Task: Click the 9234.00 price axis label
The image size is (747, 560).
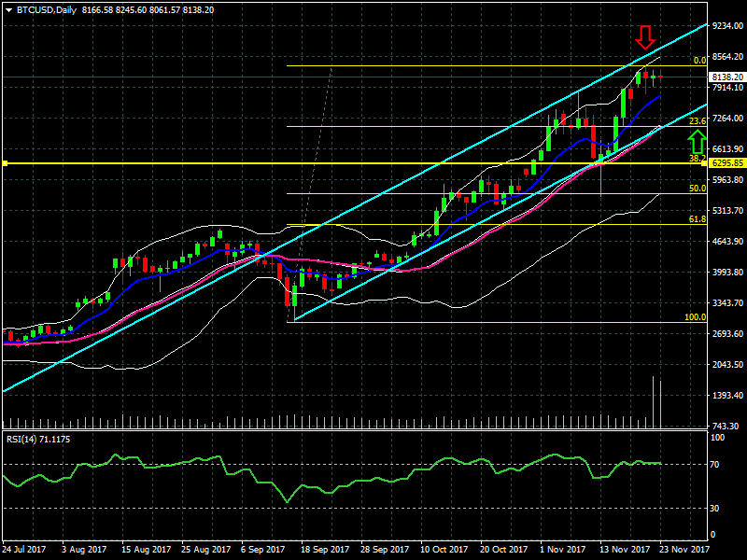Action: [x=727, y=26]
